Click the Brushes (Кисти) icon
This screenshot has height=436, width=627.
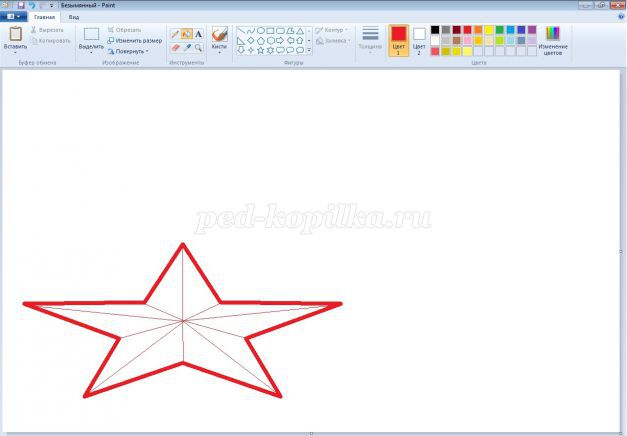coord(220,34)
